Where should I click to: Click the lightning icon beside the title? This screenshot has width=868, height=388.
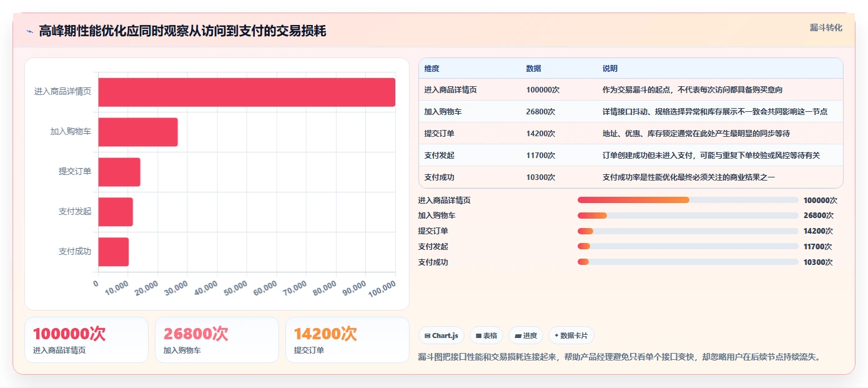[x=29, y=31]
